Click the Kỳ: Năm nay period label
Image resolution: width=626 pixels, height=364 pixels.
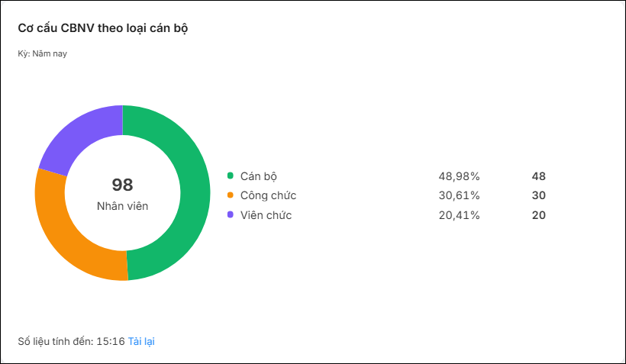pos(42,53)
